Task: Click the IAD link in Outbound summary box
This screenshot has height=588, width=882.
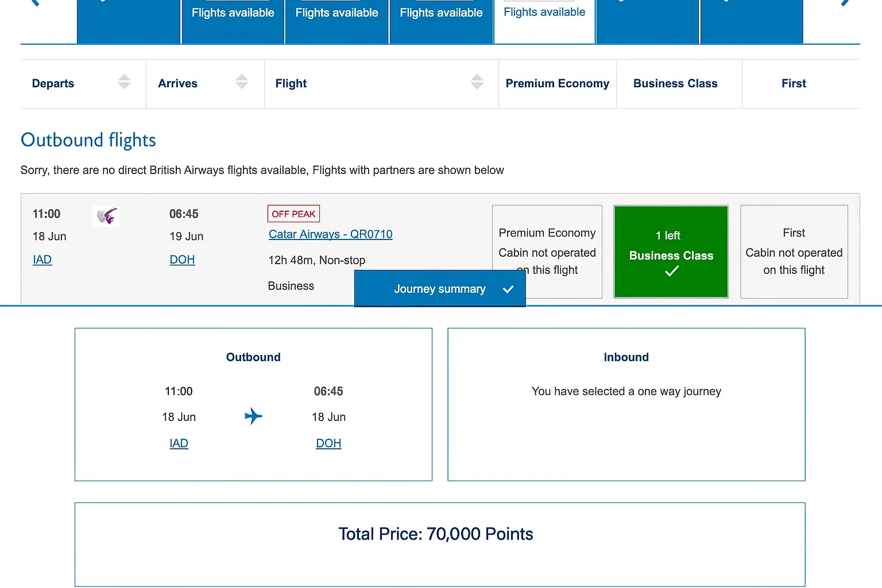Action: pyautogui.click(x=179, y=443)
